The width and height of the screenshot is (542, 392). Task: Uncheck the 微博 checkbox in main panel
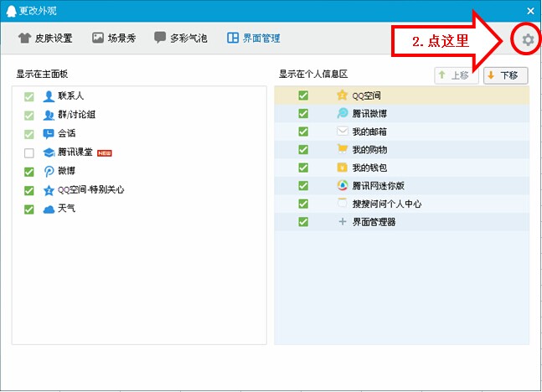pyautogui.click(x=29, y=172)
